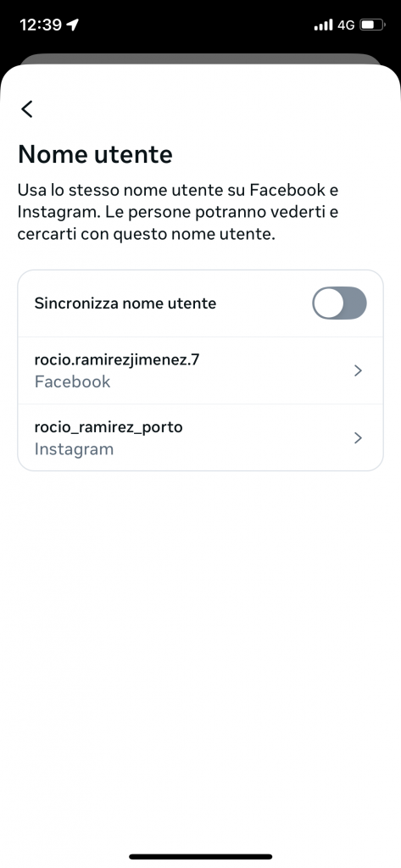Viewport: 401px width, 868px height.
Task: Enable the Sincronizza nome utente switch
Action: [339, 303]
